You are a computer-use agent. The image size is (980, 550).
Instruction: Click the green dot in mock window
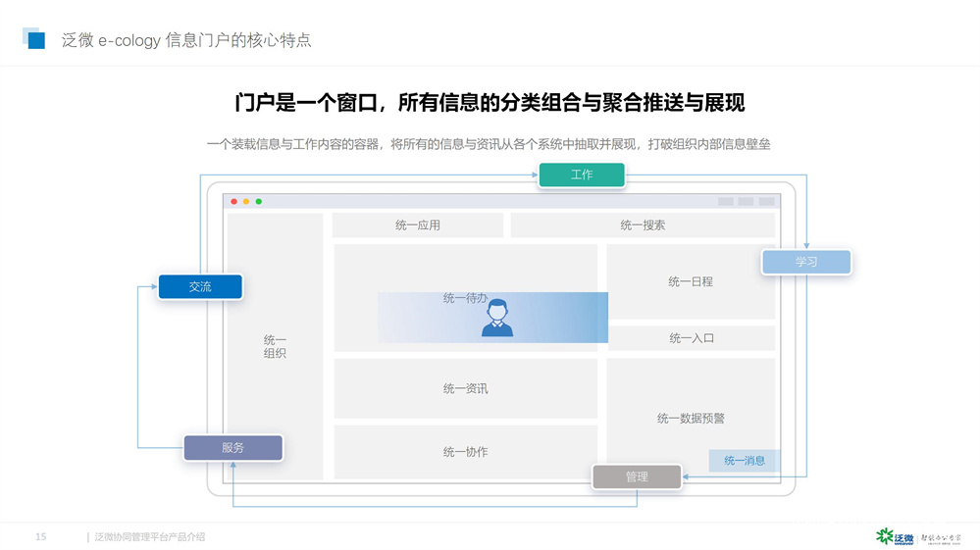pos(259,202)
